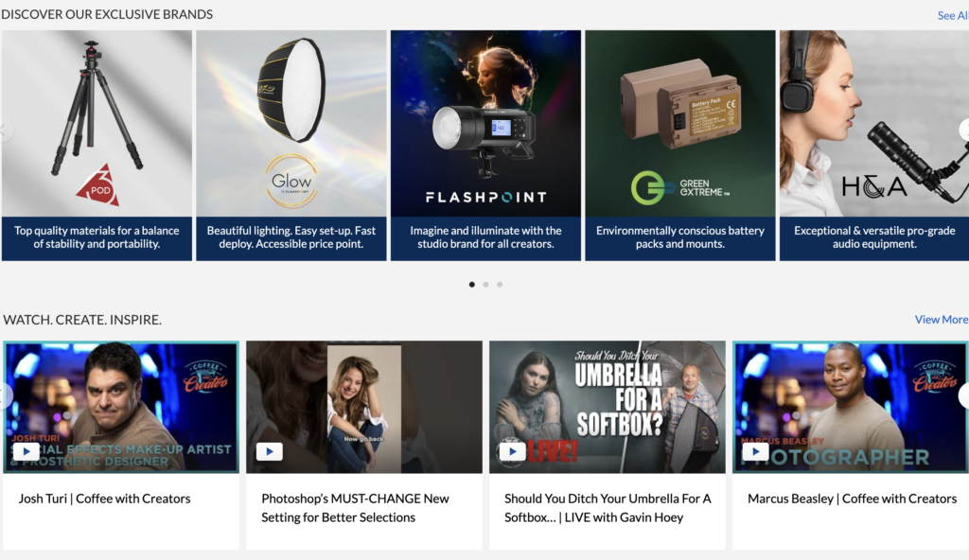Play the Josh Turi Coffee with Creators video

pyautogui.click(x=26, y=452)
